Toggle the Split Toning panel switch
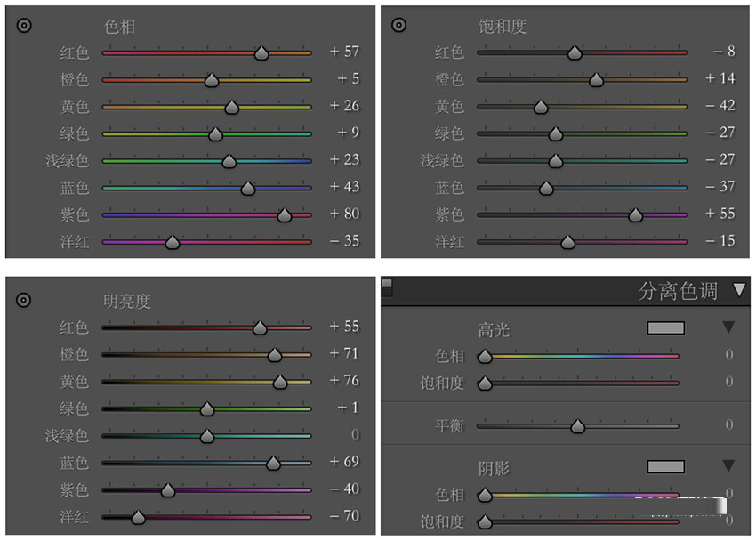Viewport: 756px width, 541px height. point(387,287)
